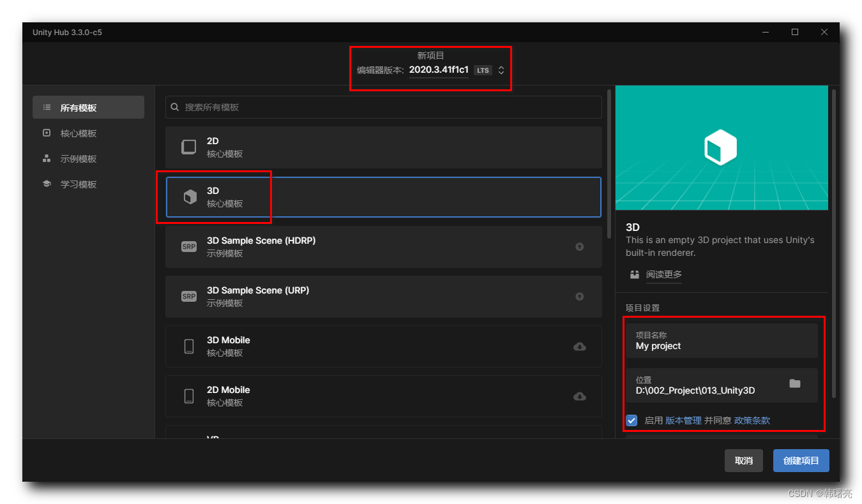This screenshot has height=504, width=862.
Task: Select the 3D Mobile template
Action: click(x=384, y=346)
